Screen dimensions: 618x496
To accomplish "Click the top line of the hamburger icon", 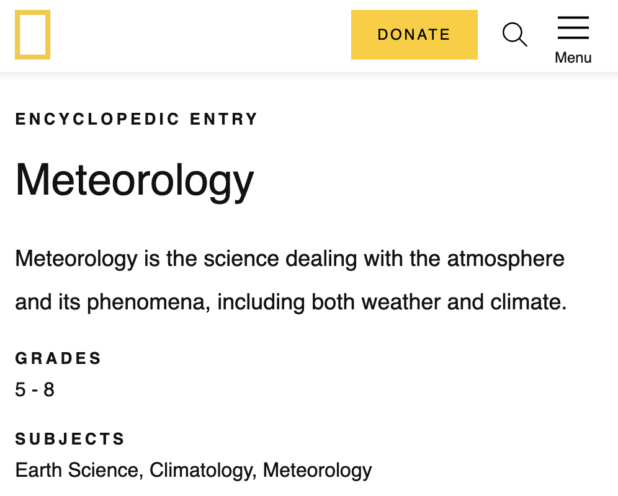I will tap(573, 17).
